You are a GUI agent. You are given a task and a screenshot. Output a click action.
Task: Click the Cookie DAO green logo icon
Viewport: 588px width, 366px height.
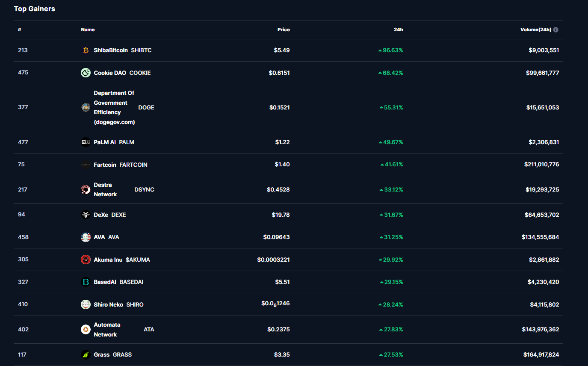point(86,73)
